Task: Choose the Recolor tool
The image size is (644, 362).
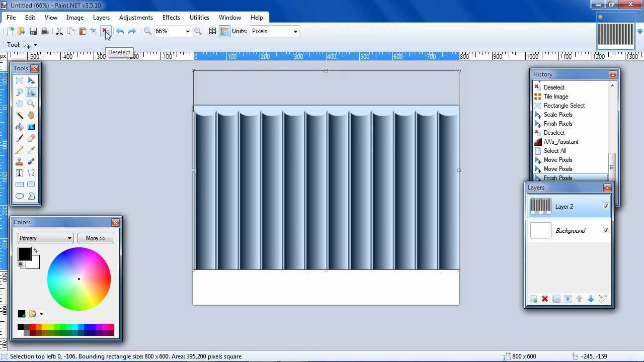Action: (x=31, y=161)
